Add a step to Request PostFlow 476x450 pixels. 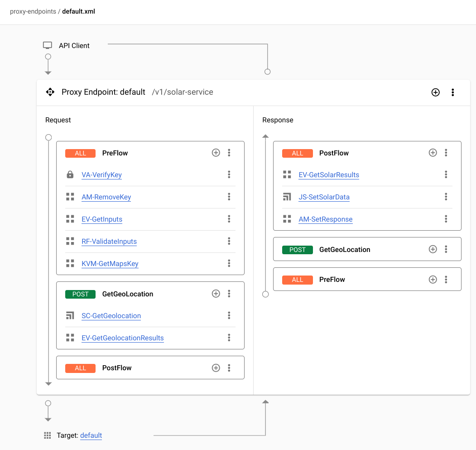click(216, 368)
